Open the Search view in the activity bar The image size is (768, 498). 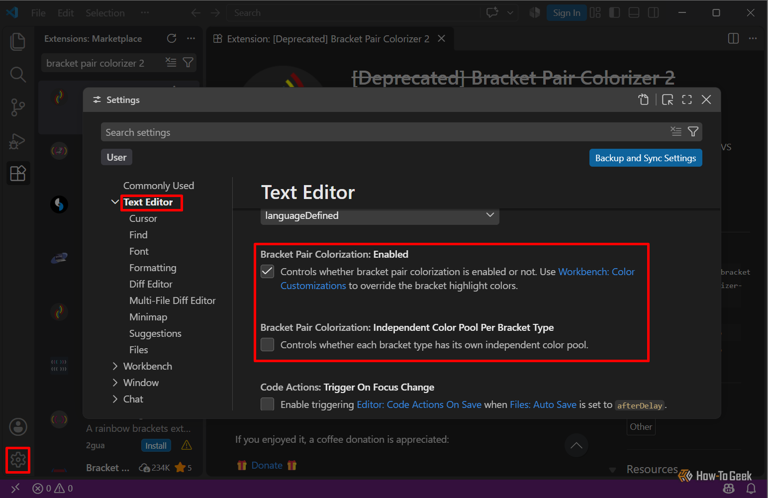point(18,74)
